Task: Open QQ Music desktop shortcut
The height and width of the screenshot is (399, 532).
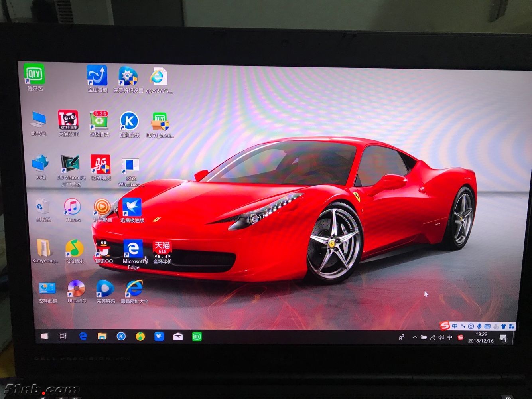Action: click(75, 249)
